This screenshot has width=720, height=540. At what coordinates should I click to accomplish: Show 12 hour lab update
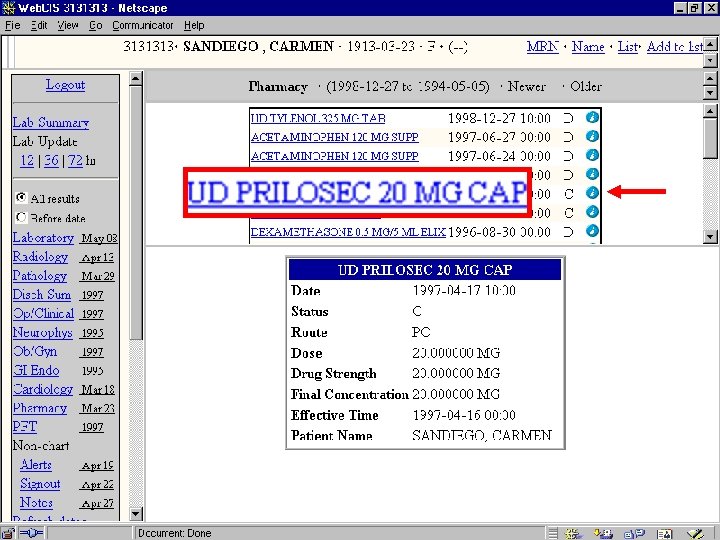(27, 160)
